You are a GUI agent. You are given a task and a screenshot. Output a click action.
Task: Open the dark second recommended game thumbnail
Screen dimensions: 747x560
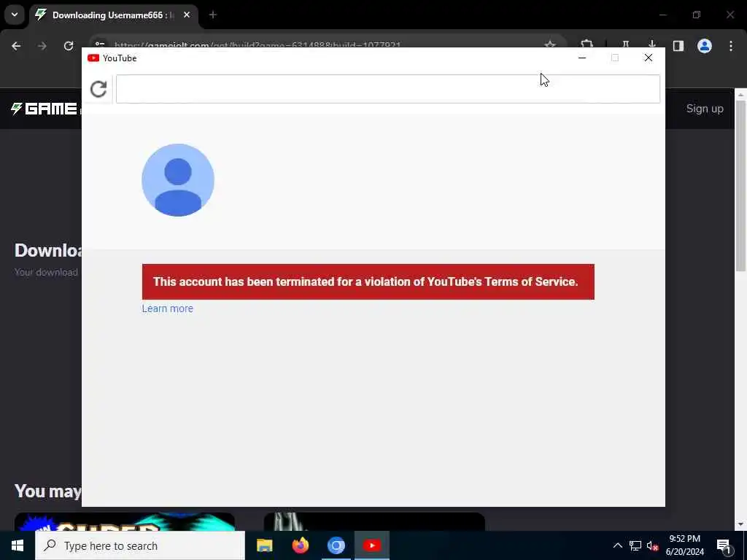tap(374, 522)
